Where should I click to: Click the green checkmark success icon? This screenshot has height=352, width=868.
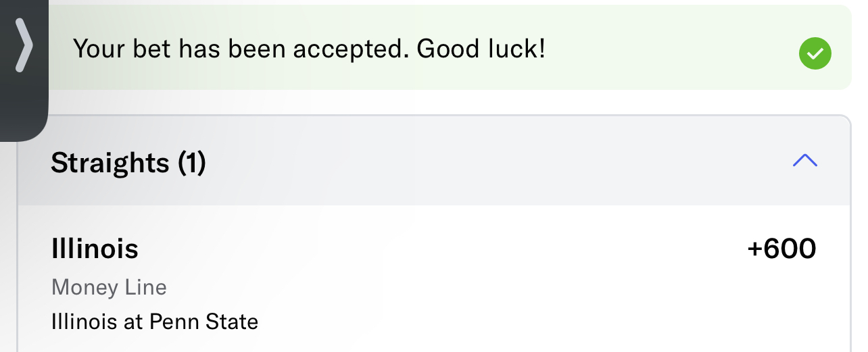coord(815,53)
